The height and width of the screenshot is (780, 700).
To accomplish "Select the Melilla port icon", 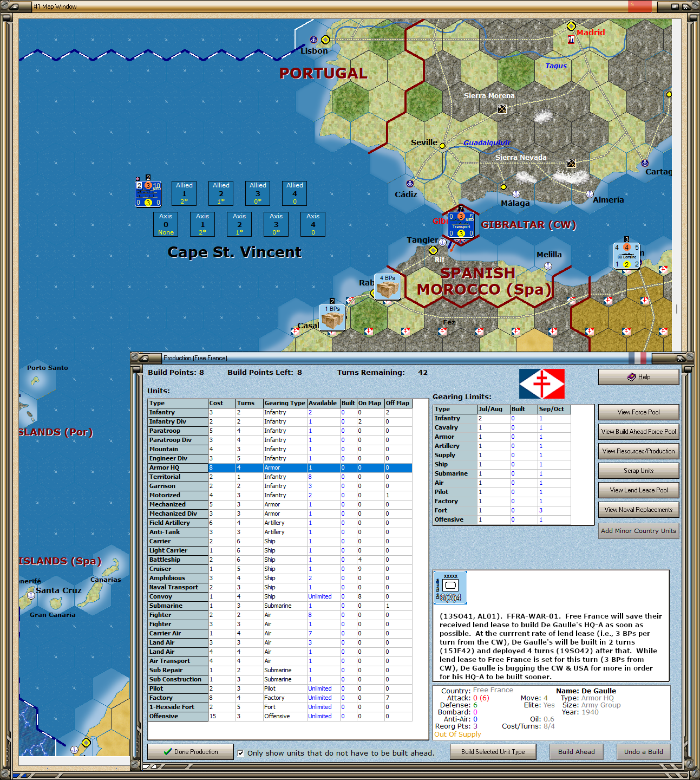I will 548,266.
